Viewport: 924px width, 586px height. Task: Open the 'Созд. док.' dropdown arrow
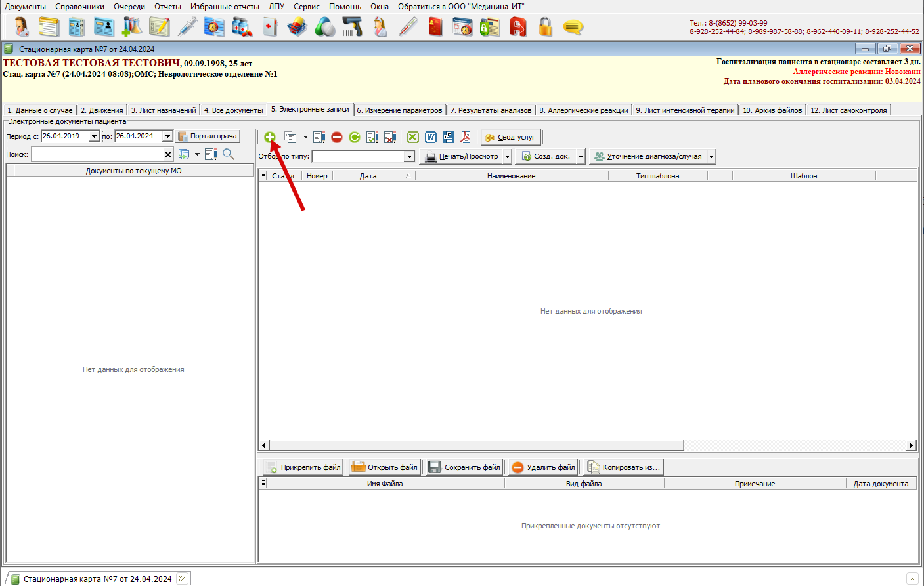tap(581, 157)
